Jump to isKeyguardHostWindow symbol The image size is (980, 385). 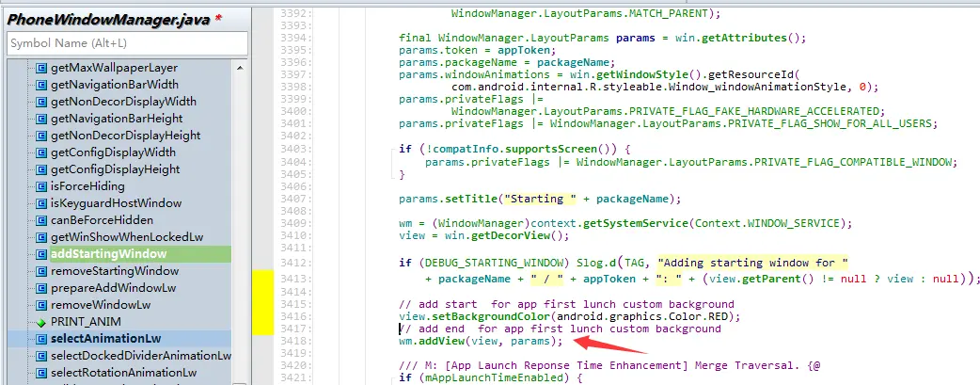pyautogui.click(x=117, y=202)
